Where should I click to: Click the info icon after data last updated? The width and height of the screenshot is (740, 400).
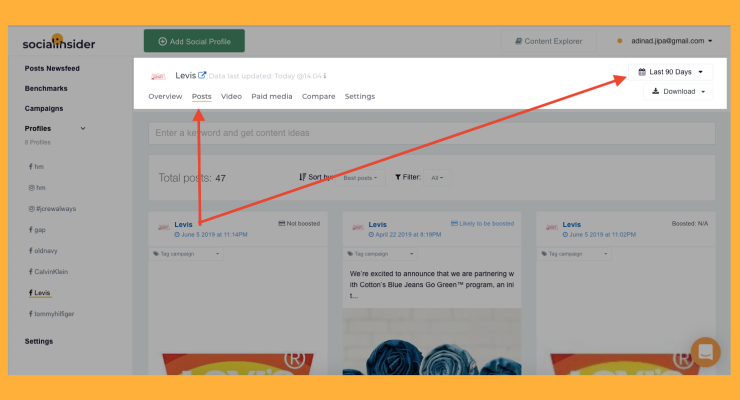(x=325, y=76)
